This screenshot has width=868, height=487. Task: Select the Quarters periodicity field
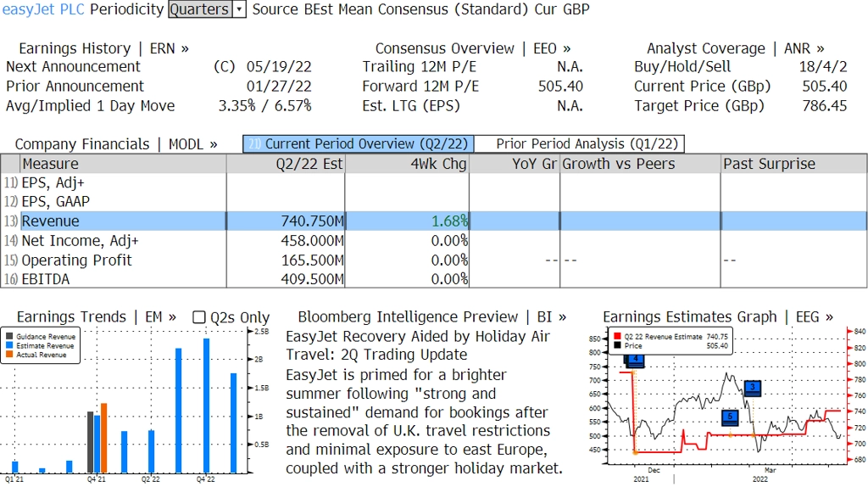[200, 9]
